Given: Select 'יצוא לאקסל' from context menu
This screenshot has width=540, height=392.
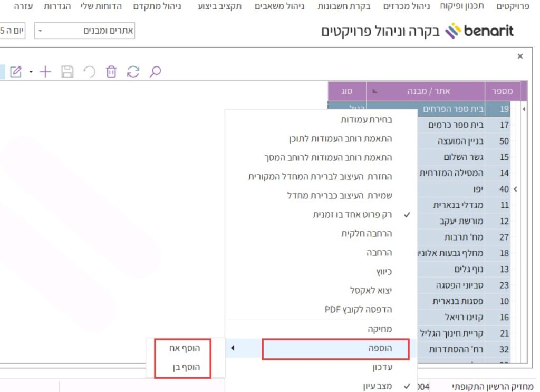Looking at the screenshot, I should click(371, 290).
